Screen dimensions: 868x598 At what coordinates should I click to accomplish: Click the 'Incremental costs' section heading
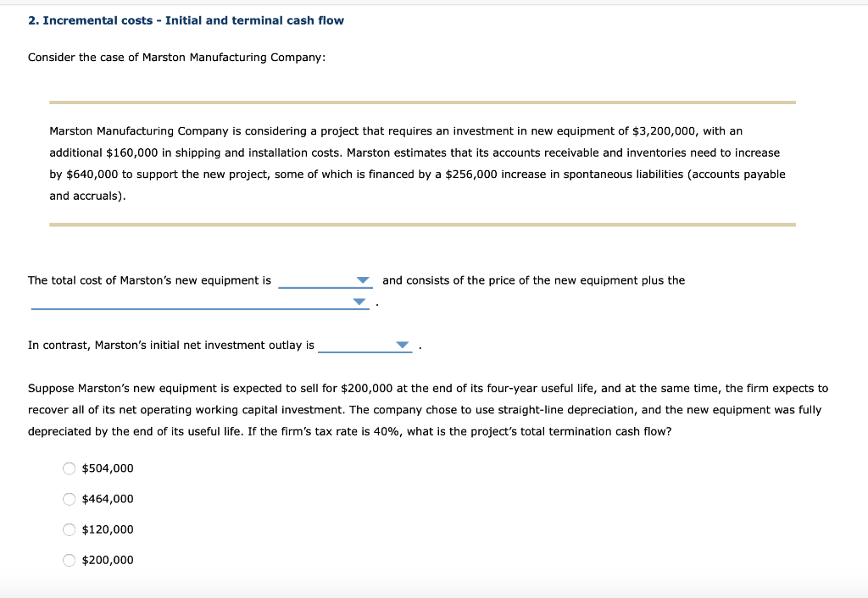[x=186, y=19]
